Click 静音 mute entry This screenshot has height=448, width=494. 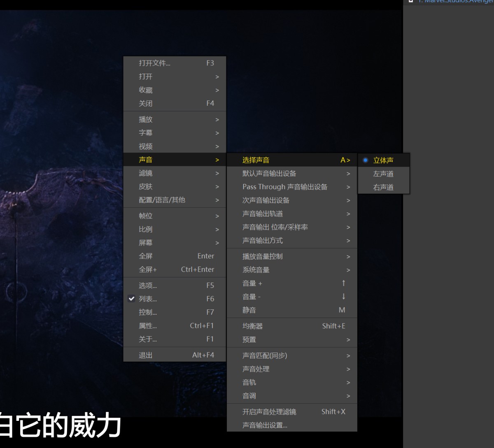coord(292,310)
